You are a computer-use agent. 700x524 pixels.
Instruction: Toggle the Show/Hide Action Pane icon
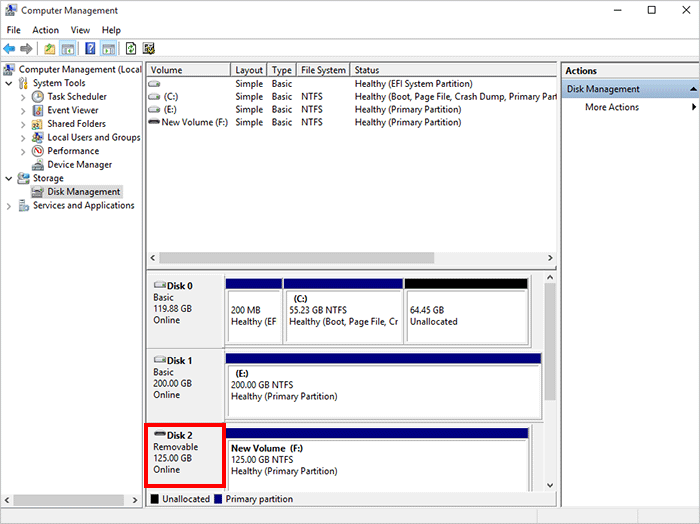108,49
